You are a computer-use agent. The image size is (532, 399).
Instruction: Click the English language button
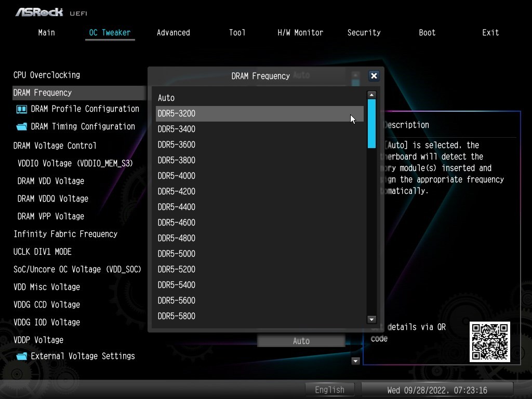point(329,390)
